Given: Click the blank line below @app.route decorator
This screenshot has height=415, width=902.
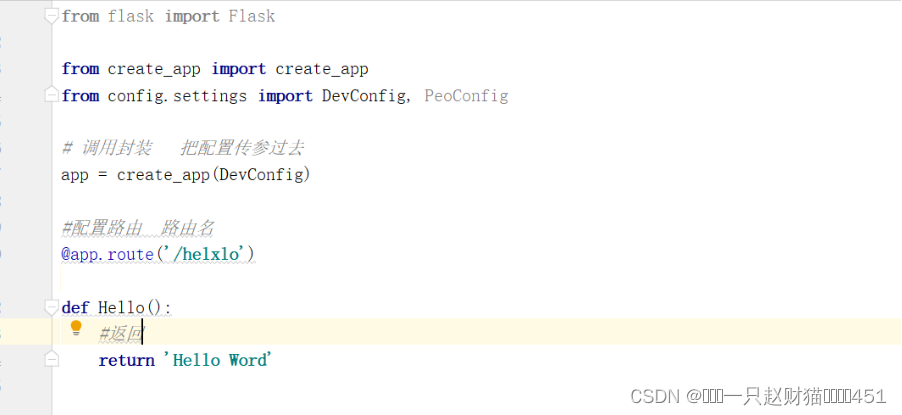Looking at the screenshot, I should [x=477, y=280].
